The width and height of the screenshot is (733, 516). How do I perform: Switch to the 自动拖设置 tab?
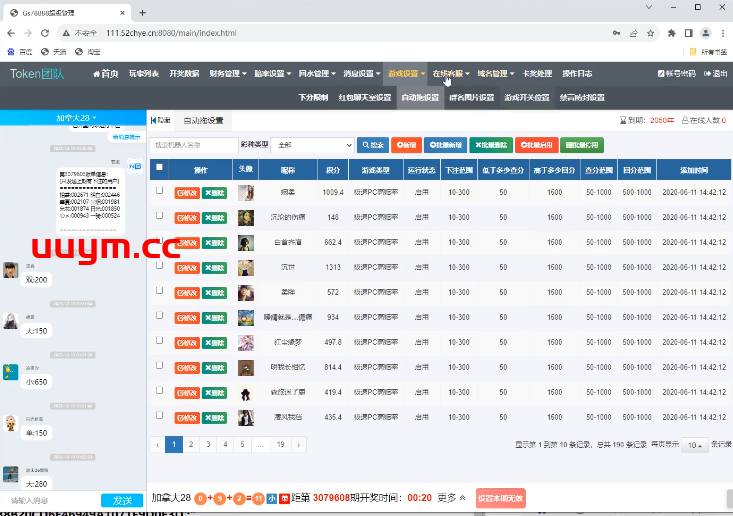pyautogui.click(x=203, y=121)
